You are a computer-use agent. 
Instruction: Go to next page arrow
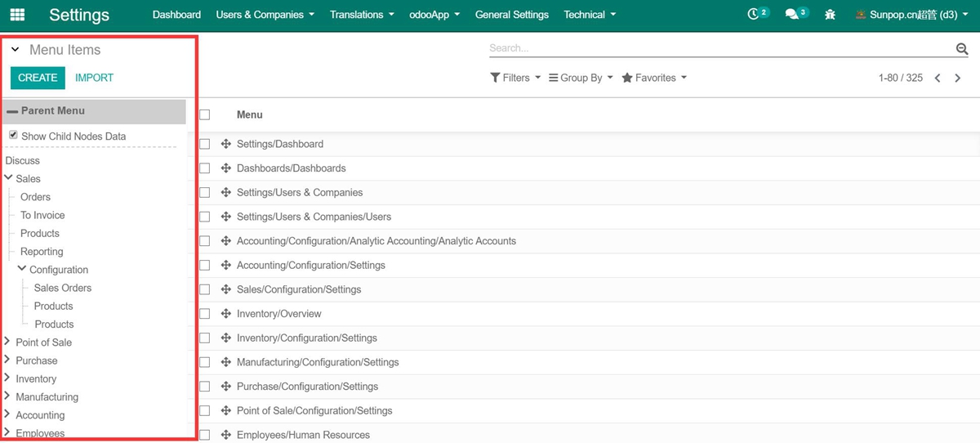[958, 78]
